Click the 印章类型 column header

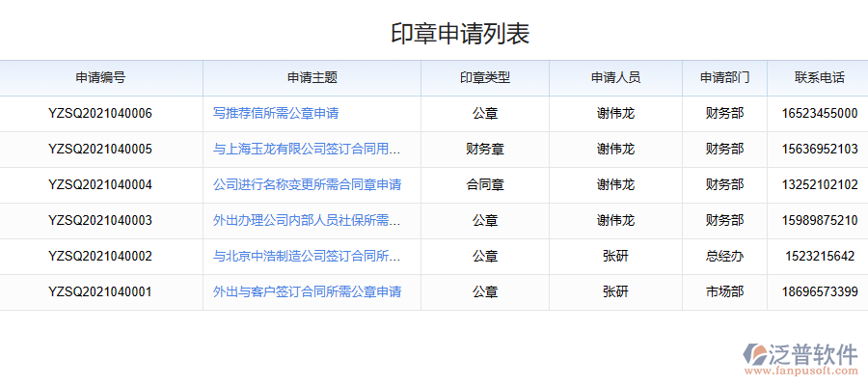click(484, 77)
